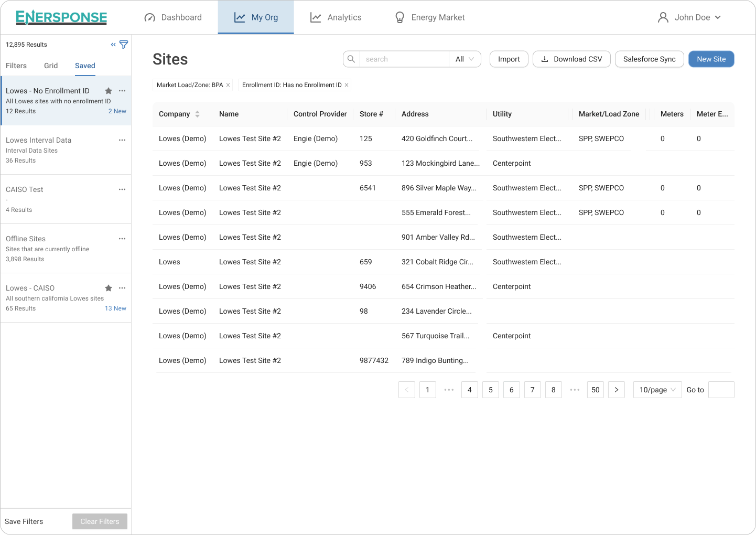Click the filter funnel icon in the sidebar
This screenshot has width=756, height=535.
[x=124, y=45]
